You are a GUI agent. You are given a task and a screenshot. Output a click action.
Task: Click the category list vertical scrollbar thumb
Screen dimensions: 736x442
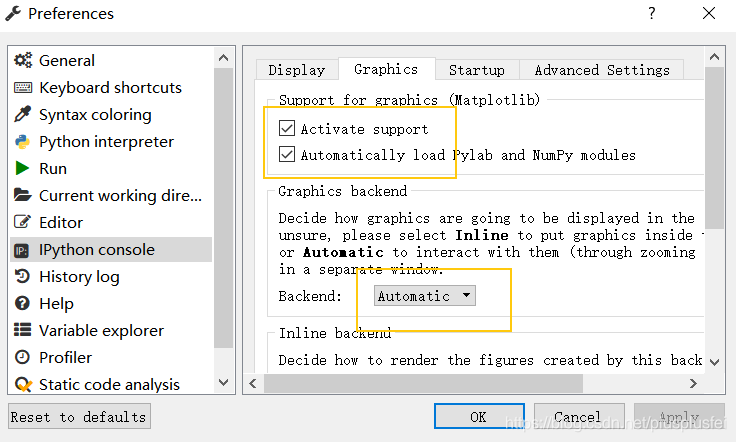(223, 208)
